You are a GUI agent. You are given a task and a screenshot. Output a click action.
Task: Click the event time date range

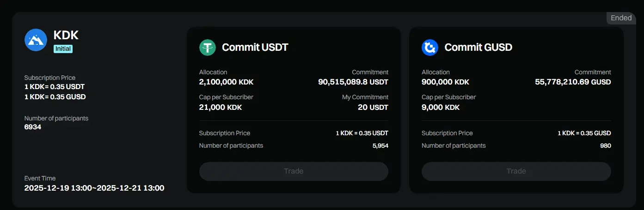click(94, 188)
